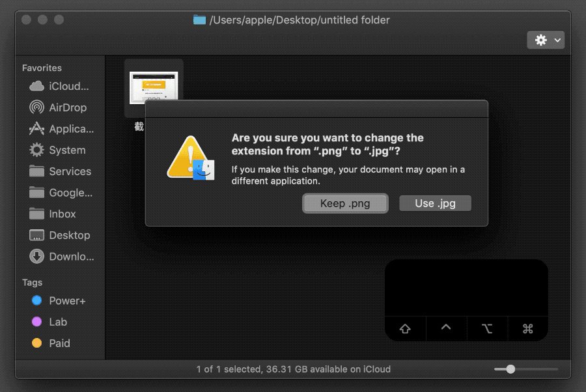Click the Tags sidebar heading
586x392 pixels.
click(32, 283)
